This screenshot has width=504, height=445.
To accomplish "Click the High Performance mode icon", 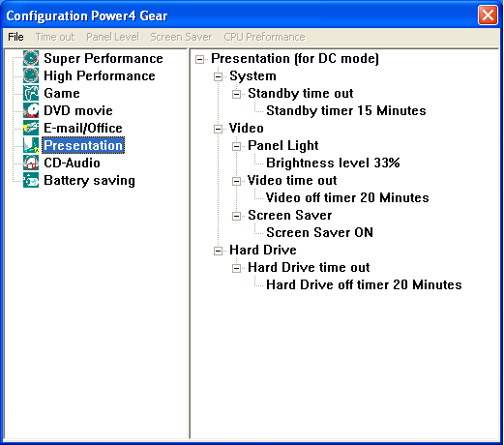I will 31,75.
